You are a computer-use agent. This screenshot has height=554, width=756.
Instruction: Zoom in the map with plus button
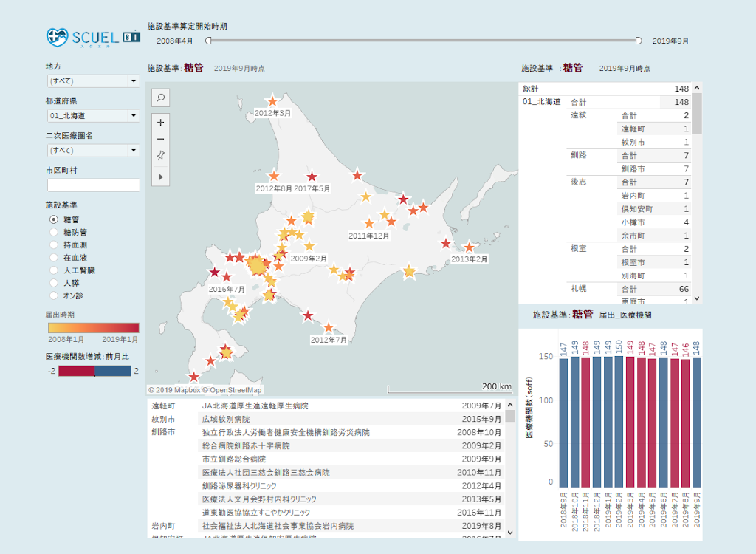click(x=160, y=122)
